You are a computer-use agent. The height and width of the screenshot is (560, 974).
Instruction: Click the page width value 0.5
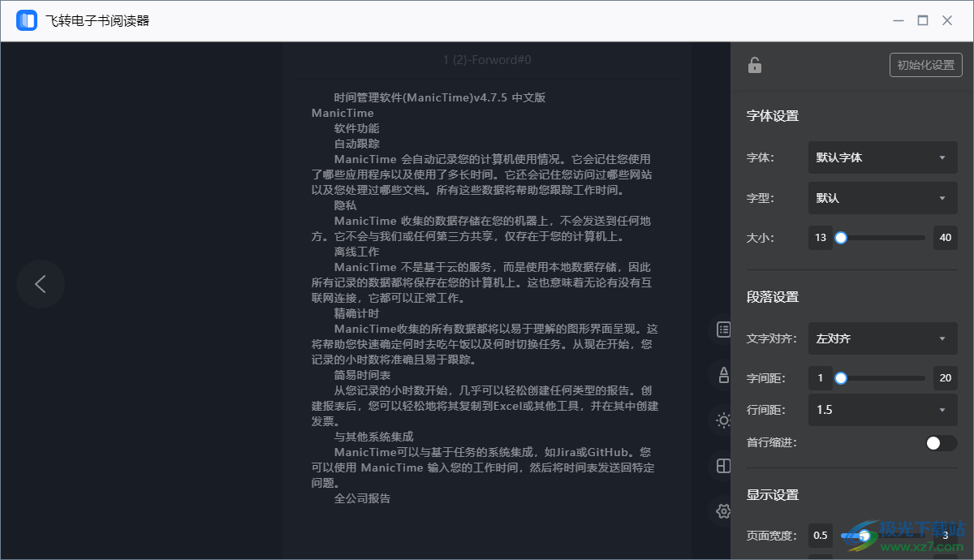821,536
